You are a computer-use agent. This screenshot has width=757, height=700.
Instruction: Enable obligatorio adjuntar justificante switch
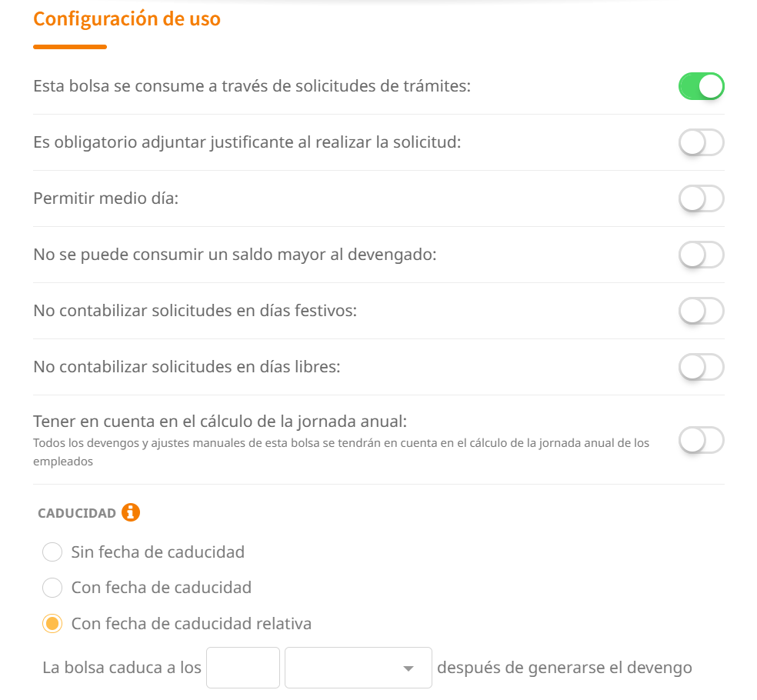701,142
